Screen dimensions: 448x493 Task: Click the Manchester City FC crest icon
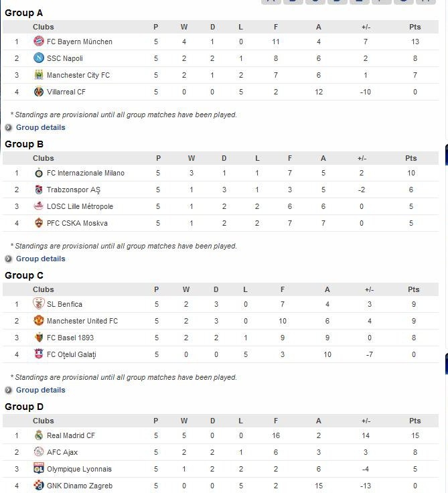point(38,75)
